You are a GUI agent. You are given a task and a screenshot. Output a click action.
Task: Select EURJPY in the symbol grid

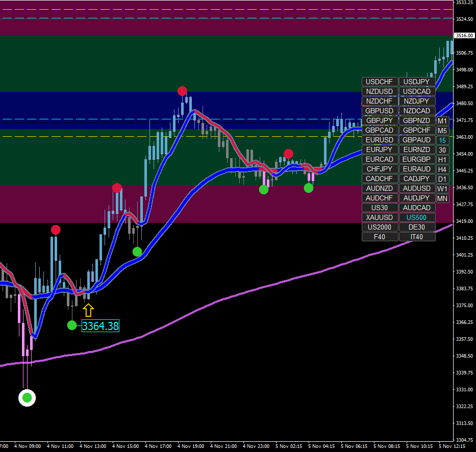pos(380,149)
